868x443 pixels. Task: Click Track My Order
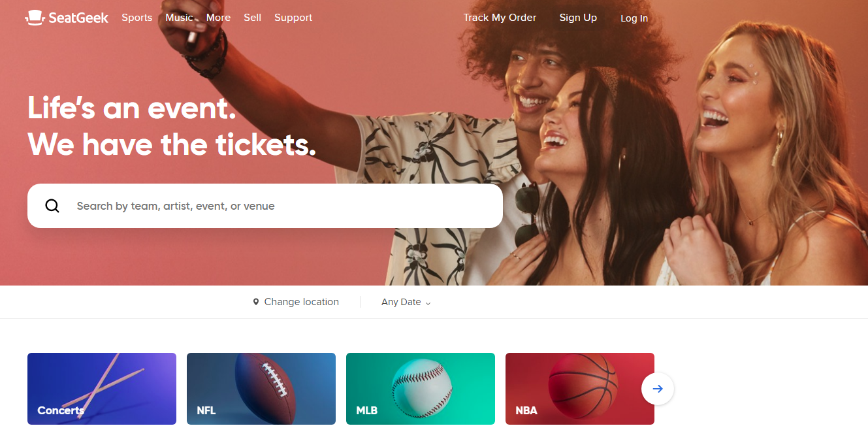click(x=500, y=18)
